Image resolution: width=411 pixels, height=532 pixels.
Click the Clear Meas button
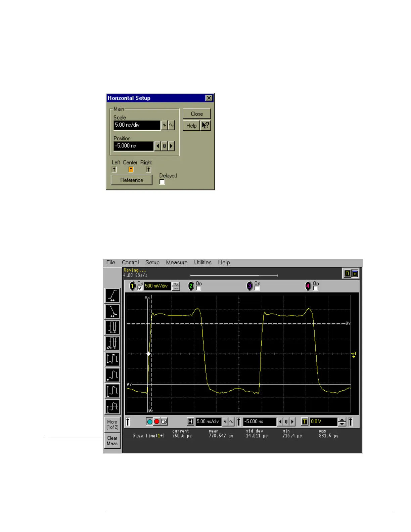pyautogui.click(x=112, y=441)
